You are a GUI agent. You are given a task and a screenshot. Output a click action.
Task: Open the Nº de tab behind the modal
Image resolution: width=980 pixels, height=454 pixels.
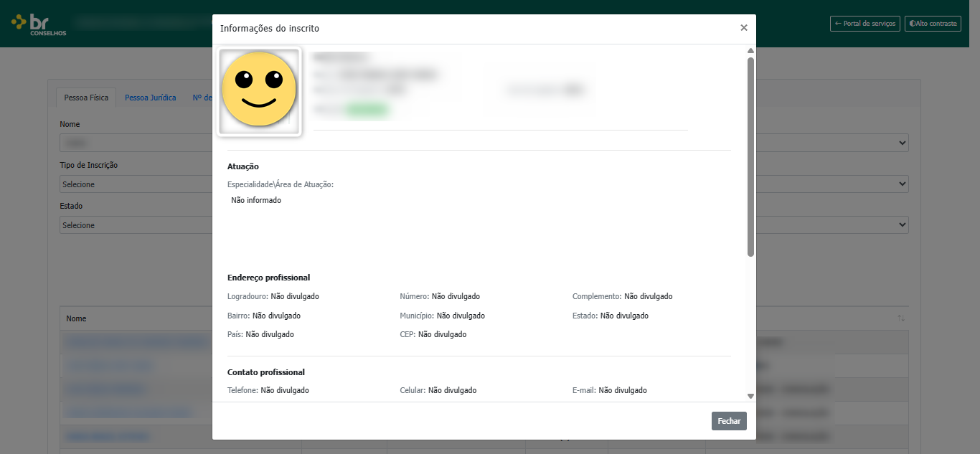[202, 98]
